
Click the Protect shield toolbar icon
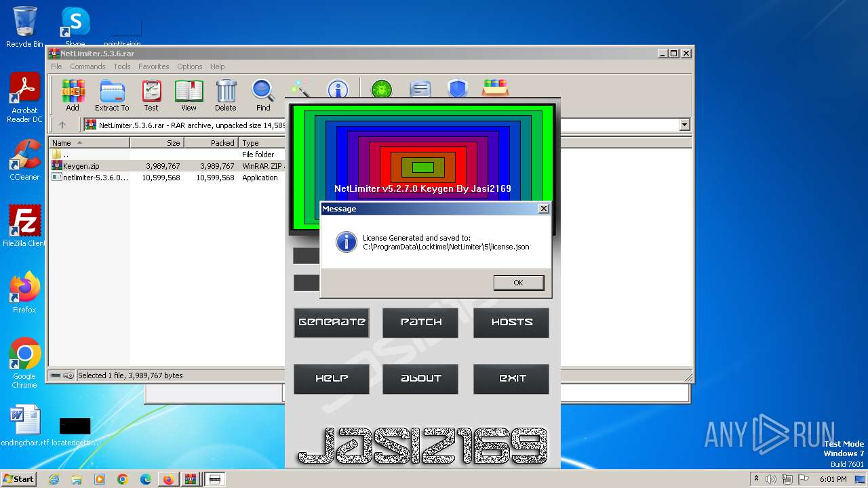(x=458, y=89)
